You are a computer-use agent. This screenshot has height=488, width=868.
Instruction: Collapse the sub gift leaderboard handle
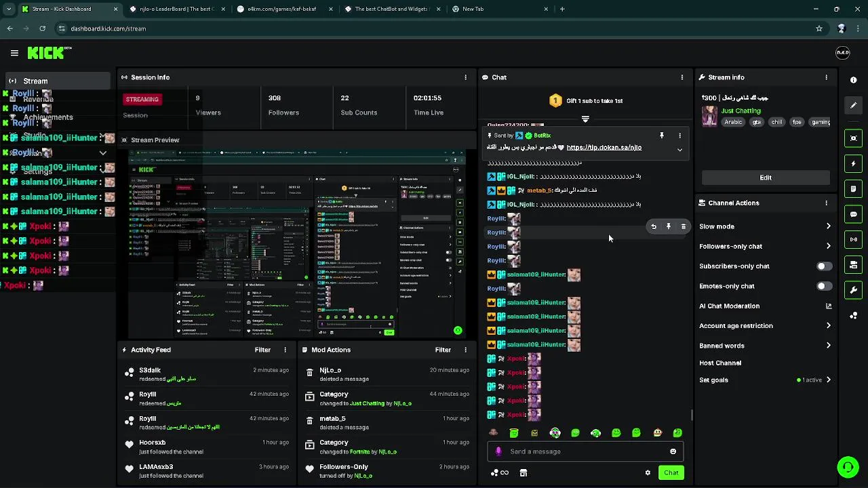pyautogui.click(x=585, y=119)
